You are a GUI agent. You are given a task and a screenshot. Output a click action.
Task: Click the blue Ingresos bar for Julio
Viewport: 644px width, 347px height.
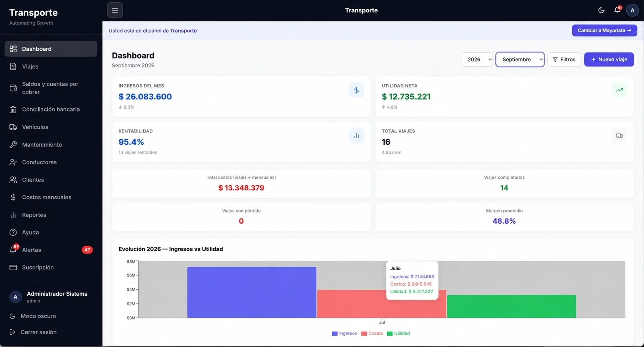click(252, 293)
